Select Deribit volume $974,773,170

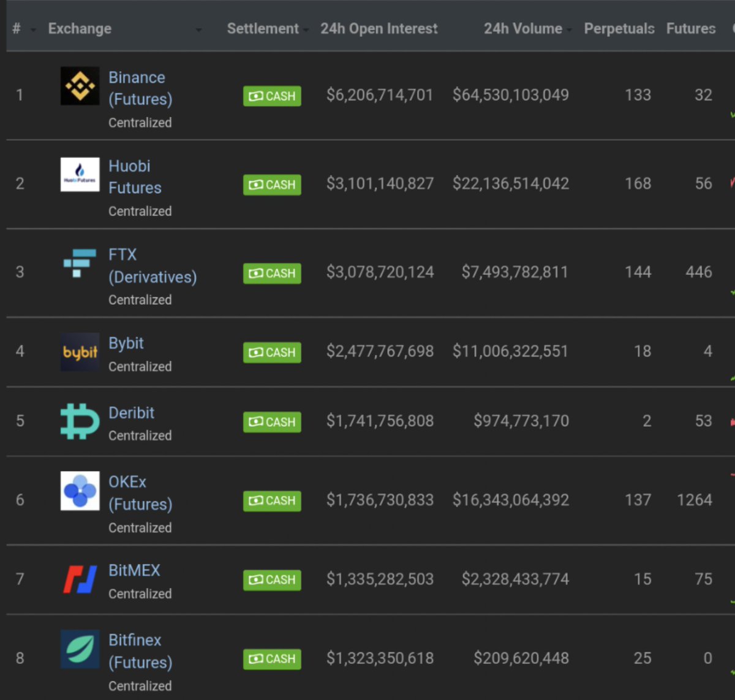521,421
